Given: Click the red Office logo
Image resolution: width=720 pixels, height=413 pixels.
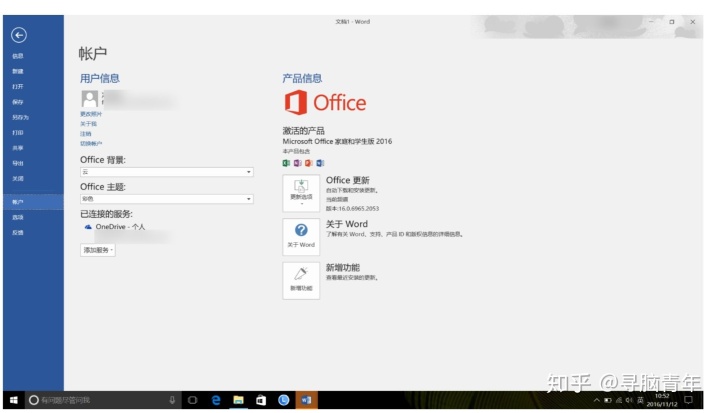Looking at the screenshot, I should coord(325,102).
